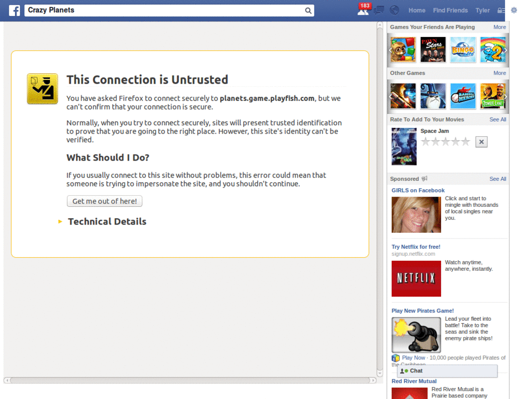Click the Sponsored megaphone icon
This screenshot has width=532, height=399.
coord(424,179)
